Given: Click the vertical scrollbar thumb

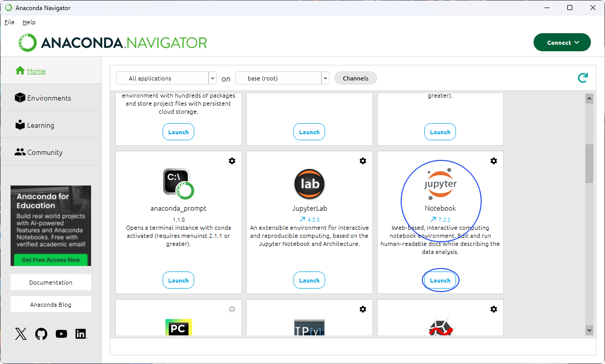Looking at the screenshot, I should pyautogui.click(x=589, y=164).
